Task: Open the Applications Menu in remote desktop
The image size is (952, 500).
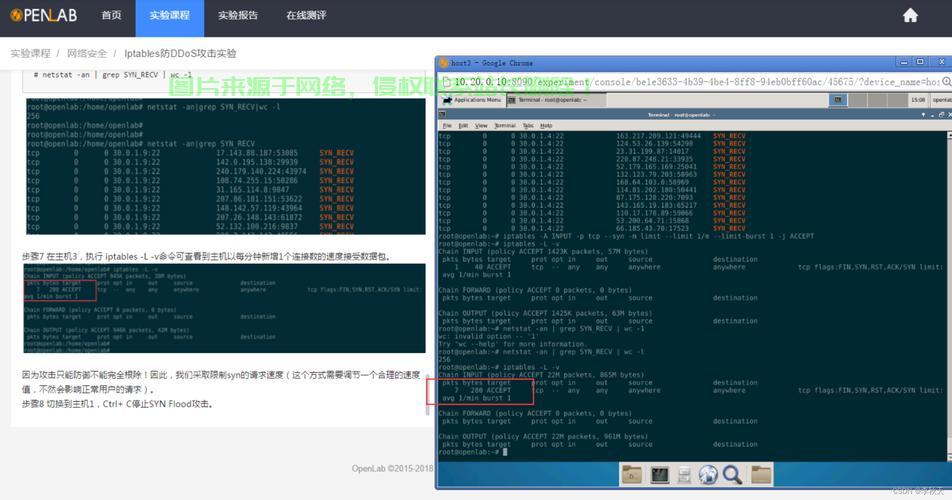Action: click(473, 100)
